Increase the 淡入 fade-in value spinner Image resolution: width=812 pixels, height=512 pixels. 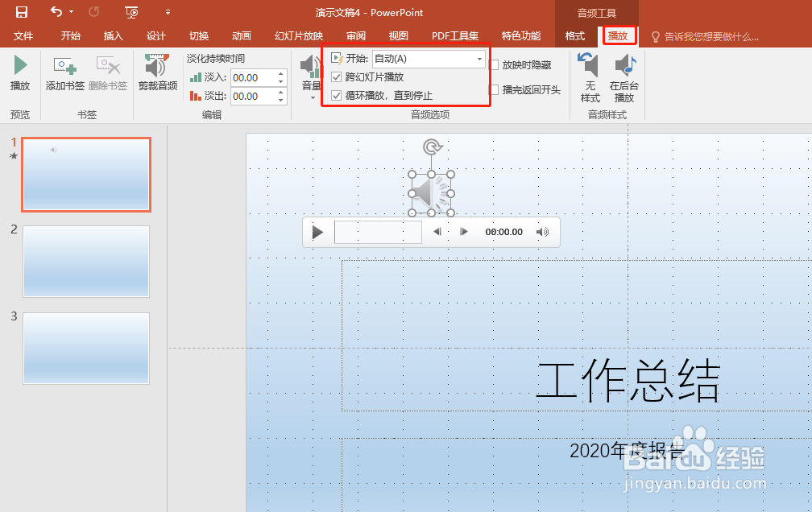(x=280, y=73)
